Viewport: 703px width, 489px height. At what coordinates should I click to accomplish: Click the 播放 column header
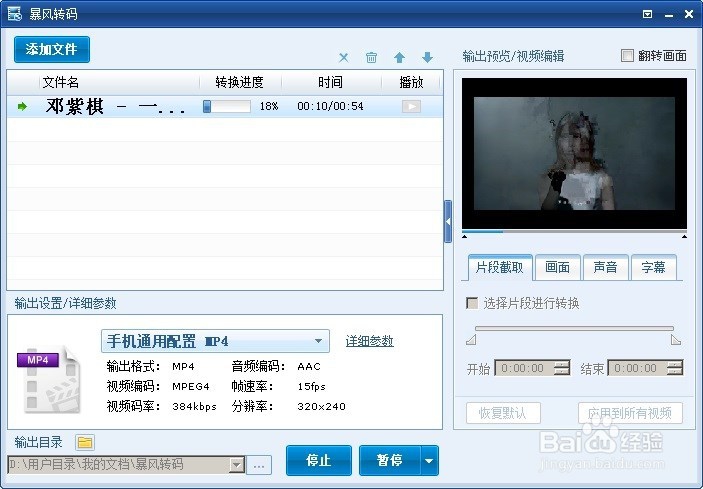click(411, 82)
